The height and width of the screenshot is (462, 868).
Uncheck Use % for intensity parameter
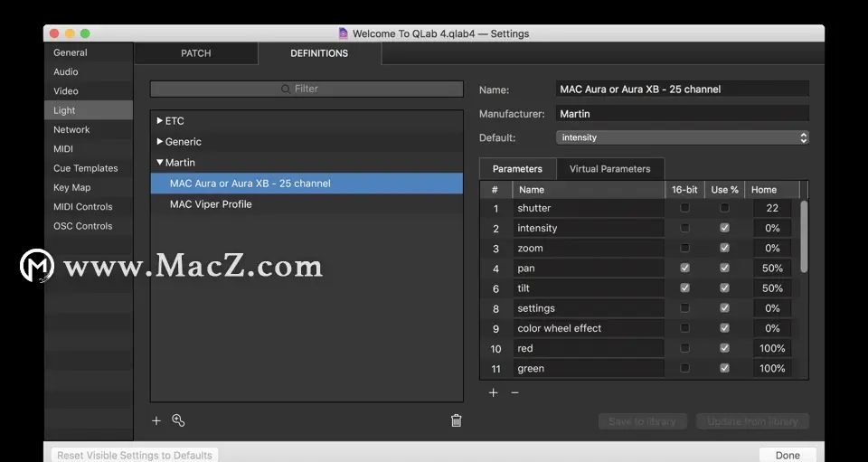pyautogui.click(x=724, y=228)
